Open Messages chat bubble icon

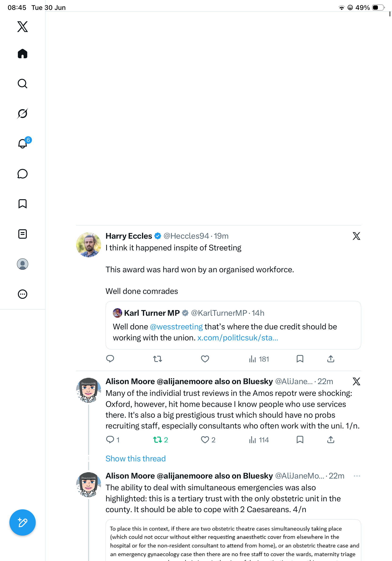click(x=23, y=174)
